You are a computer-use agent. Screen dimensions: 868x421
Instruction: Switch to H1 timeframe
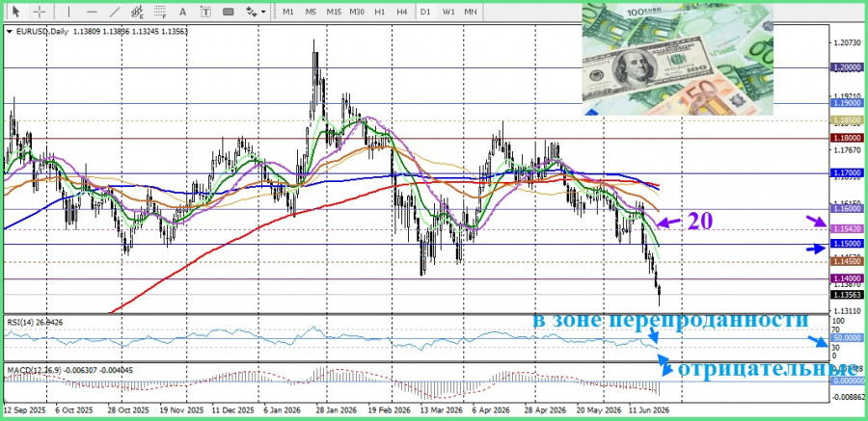coord(380,11)
